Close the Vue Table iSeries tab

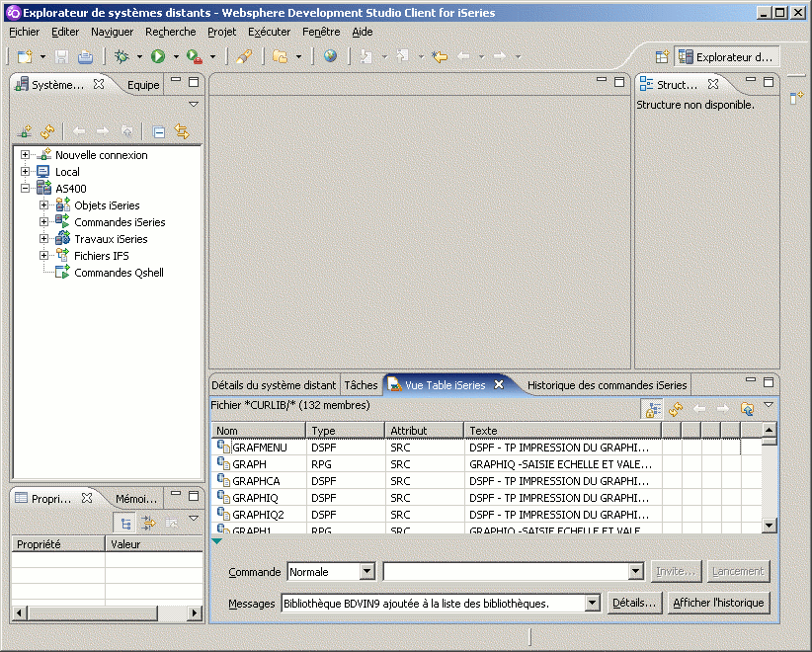point(499,384)
